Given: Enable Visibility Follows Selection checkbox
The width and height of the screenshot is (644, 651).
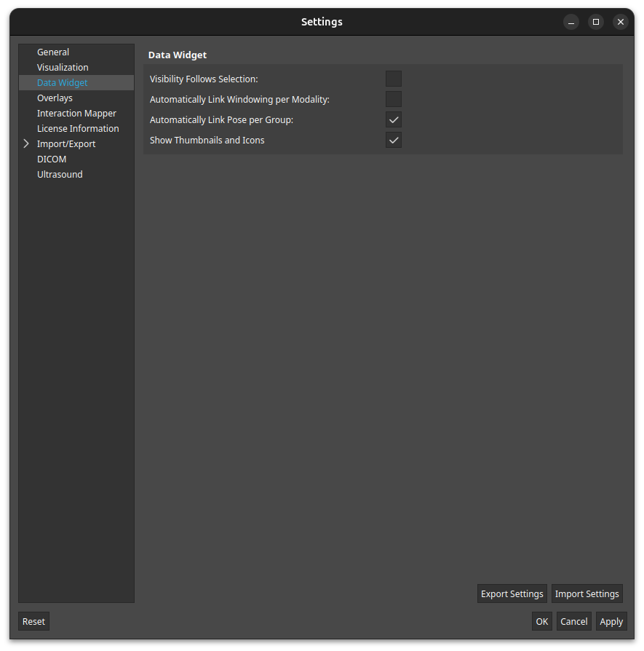Looking at the screenshot, I should point(394,79).
